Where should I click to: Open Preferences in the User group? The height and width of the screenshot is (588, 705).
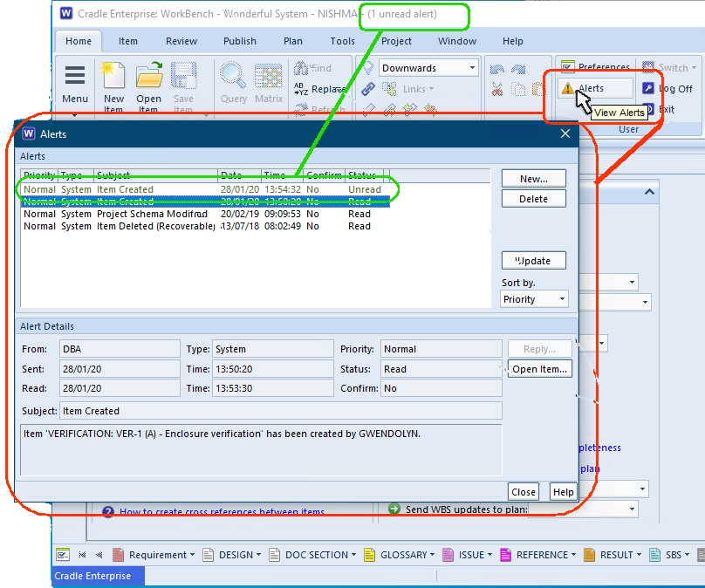(x=596, y=67)
